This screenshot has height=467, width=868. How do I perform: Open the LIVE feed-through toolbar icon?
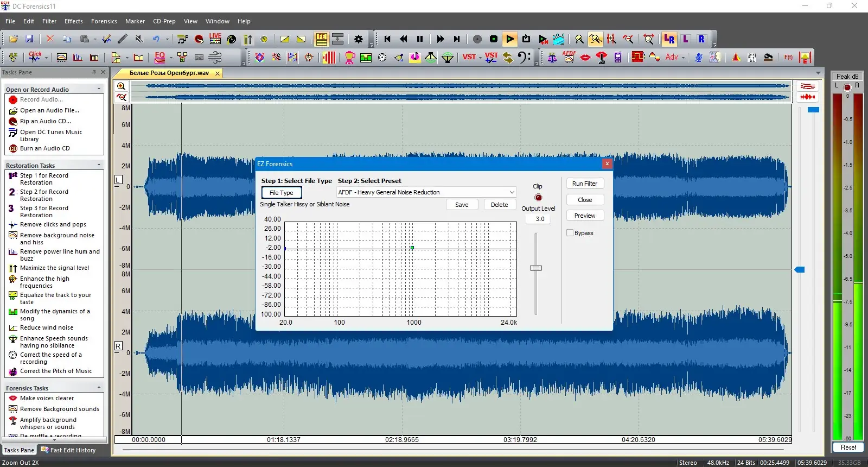click(215, 39)
